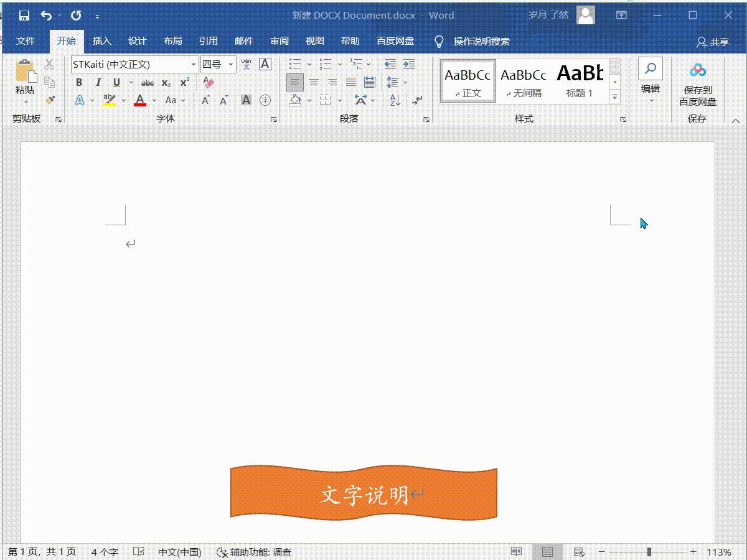Apply strikethrough formatting

coord(148,82)
